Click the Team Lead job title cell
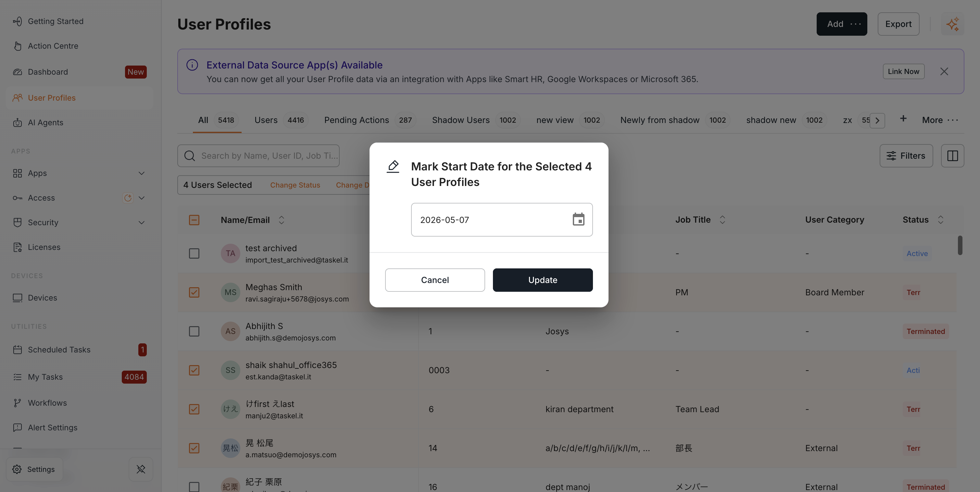Image resolution: width=980 pixels, height=492 pixels. (x=697, y=409)
